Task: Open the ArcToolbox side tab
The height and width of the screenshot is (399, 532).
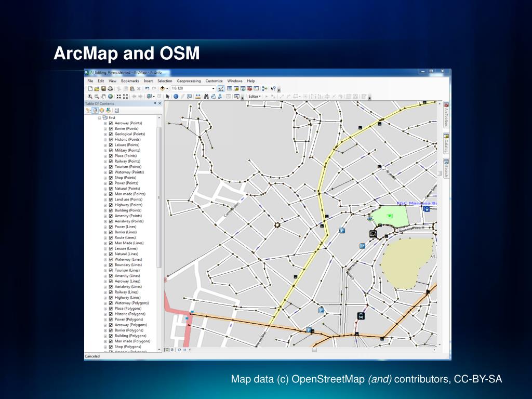Action: (446, 115)
